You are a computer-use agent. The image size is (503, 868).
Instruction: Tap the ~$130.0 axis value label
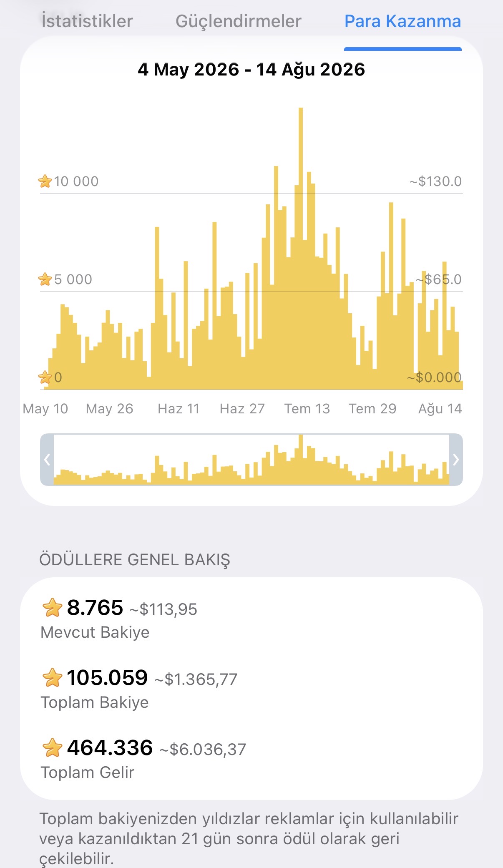435,181
